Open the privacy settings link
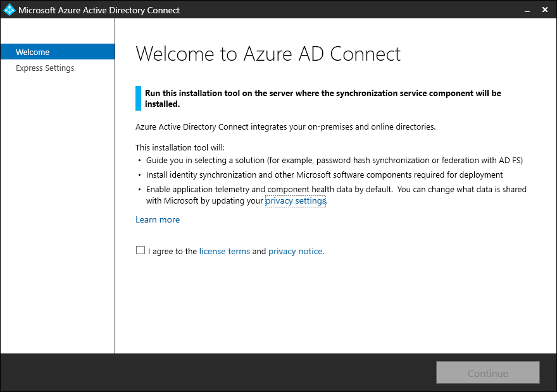Screen dimensions: 557x392 [295, 200]
